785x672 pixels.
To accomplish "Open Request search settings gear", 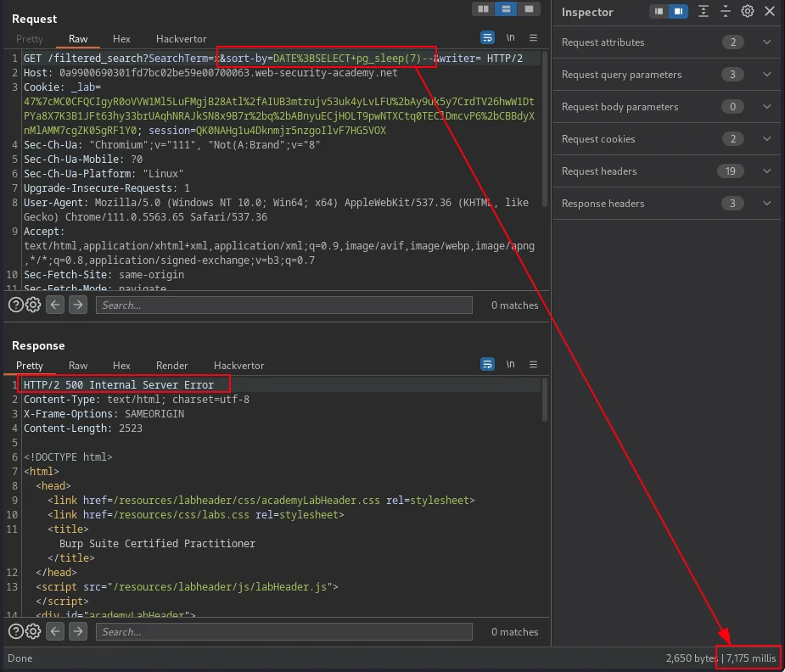I will (33, 305).
